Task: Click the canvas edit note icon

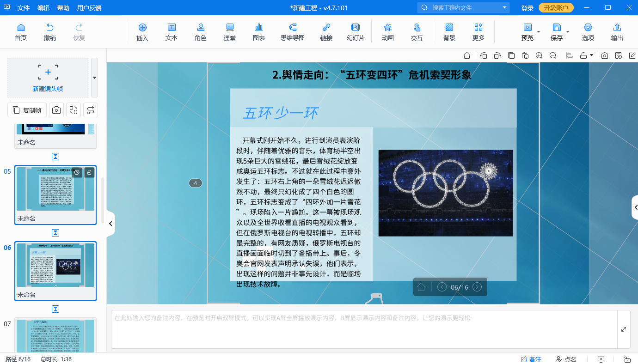Action: pyautogui.click(x=632, y=55)
